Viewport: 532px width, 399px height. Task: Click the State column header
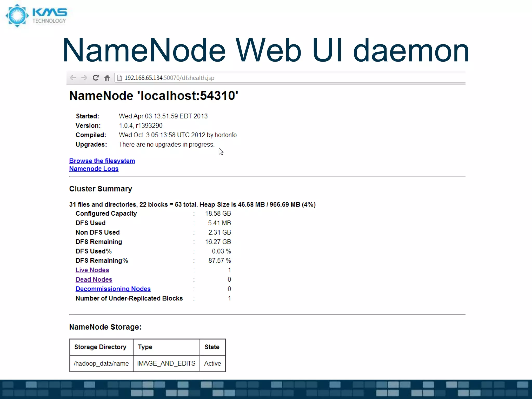212,347
